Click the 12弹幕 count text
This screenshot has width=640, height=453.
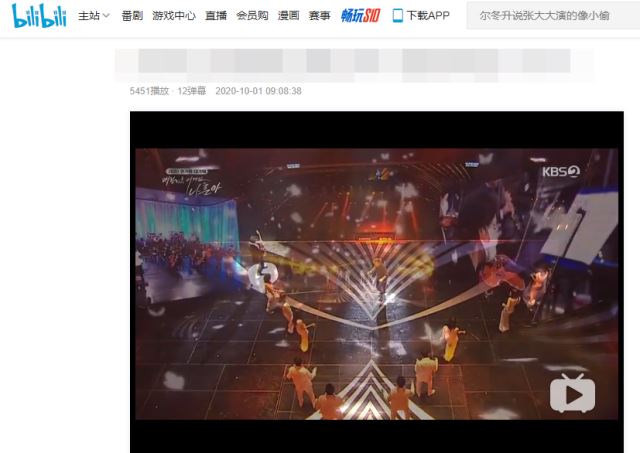pos(191,91)
